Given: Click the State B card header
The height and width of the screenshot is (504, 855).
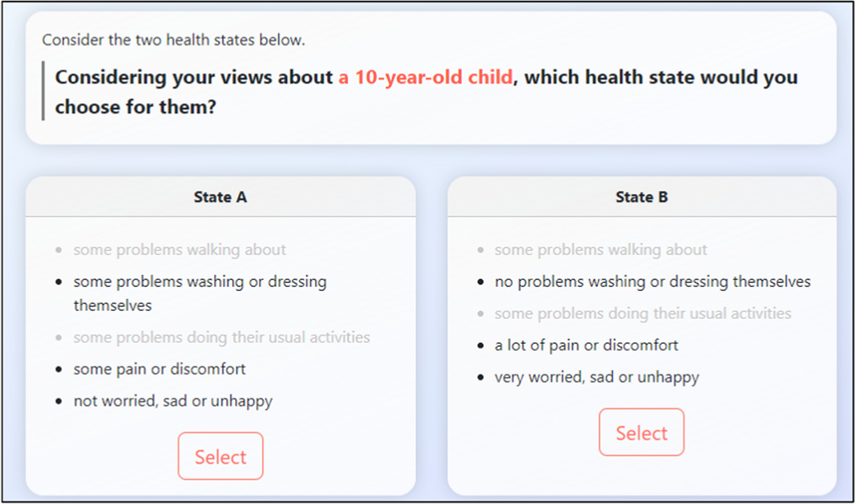Looking at the screenshot, I should coord(641,197).
